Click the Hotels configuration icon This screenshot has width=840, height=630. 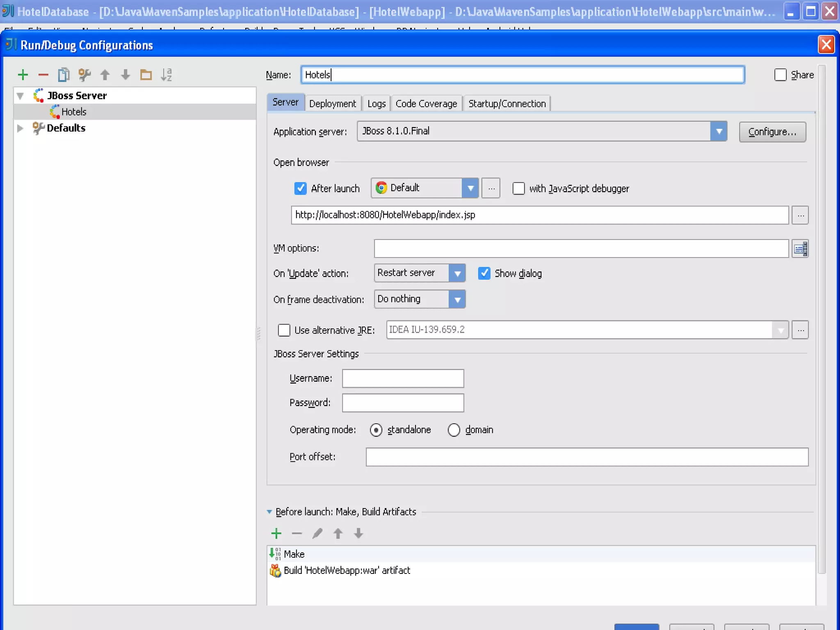click(x=55, y=112)
